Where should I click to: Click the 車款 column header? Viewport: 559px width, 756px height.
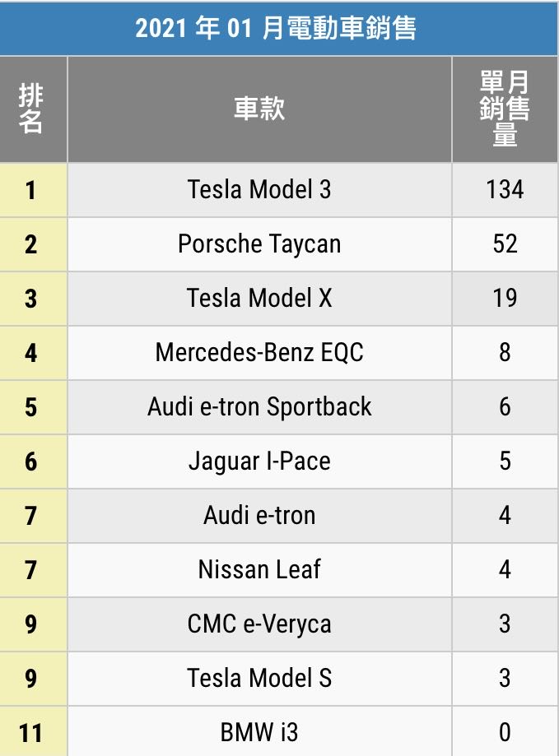pyautogui.click(x=259, y=109)
